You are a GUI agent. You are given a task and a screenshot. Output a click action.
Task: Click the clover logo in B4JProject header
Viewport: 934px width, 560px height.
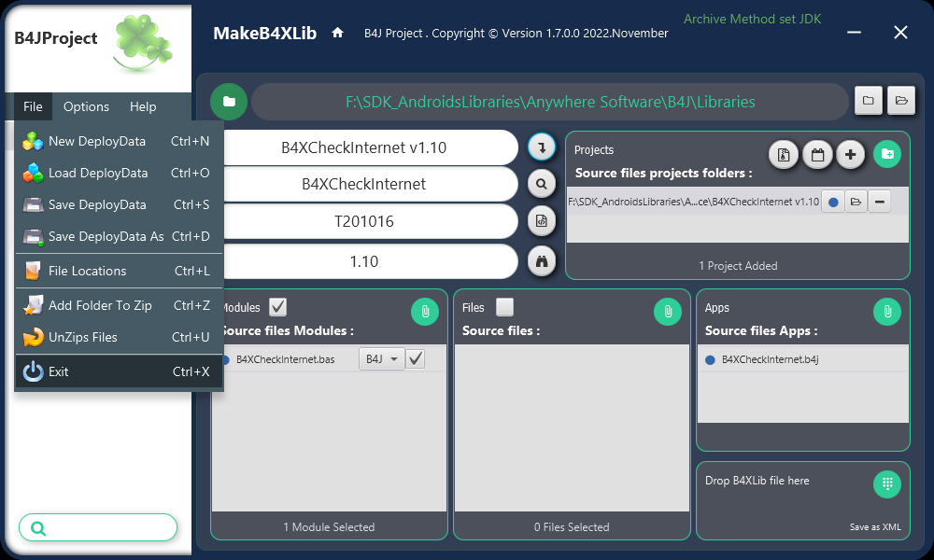coord(142,42)
